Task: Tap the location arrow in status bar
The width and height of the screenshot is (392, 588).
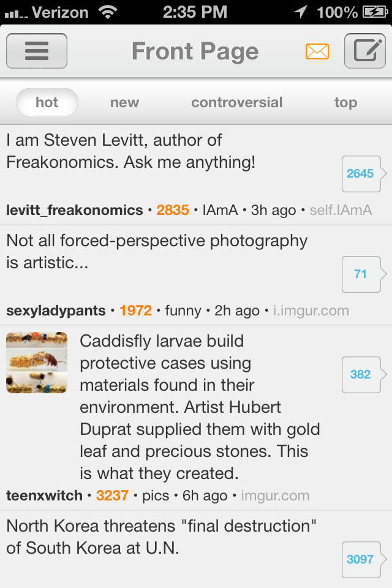Action: (x=301, y=12)
